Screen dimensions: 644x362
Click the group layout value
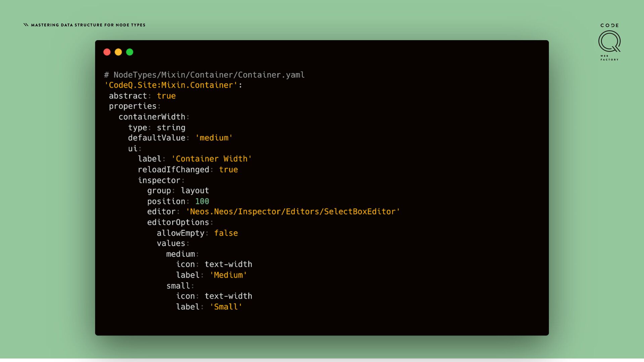[195, 191]
